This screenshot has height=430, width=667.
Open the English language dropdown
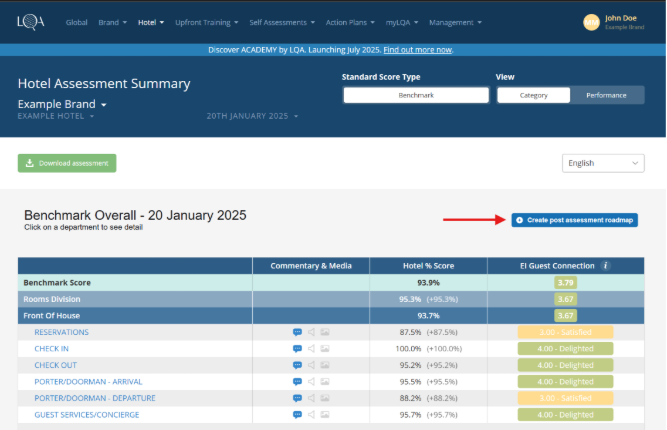pos(603,163)
